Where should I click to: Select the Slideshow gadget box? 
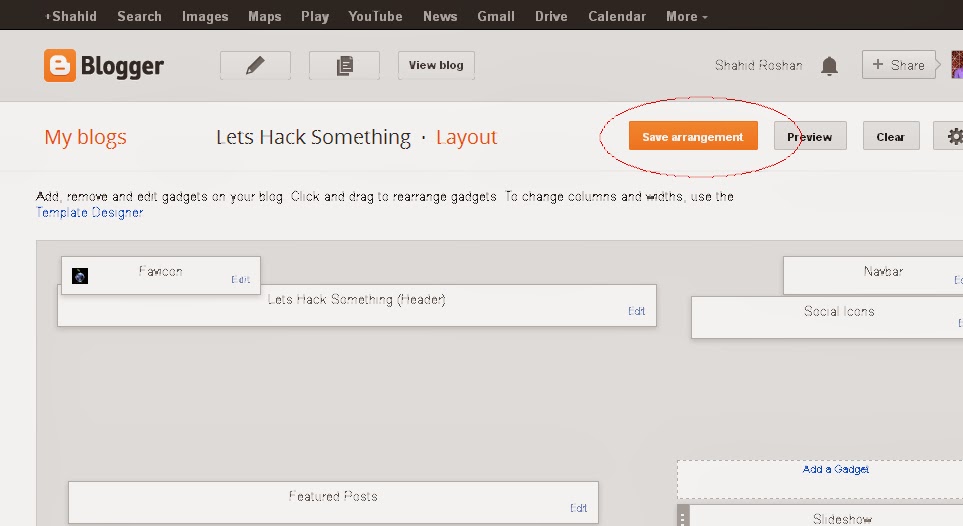point(827,516)
